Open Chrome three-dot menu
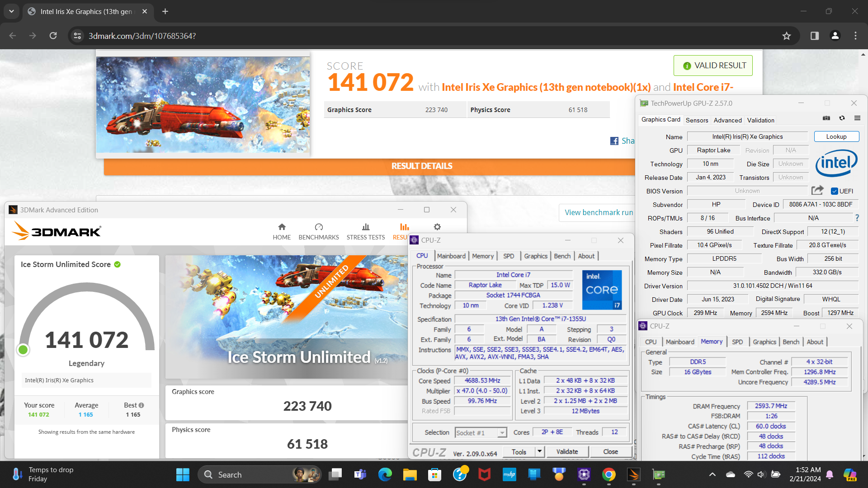The image size is (868, 488). (x=855, y=36)
